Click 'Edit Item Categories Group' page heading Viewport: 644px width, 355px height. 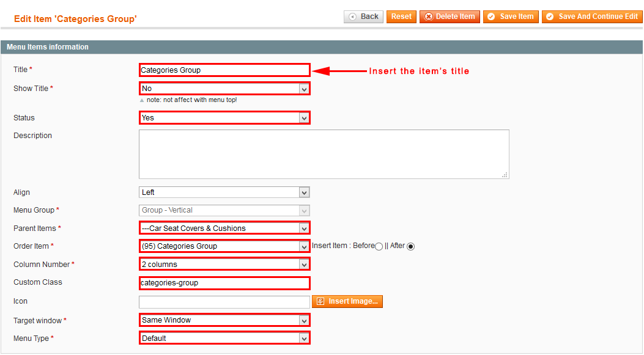coord(75,19)
